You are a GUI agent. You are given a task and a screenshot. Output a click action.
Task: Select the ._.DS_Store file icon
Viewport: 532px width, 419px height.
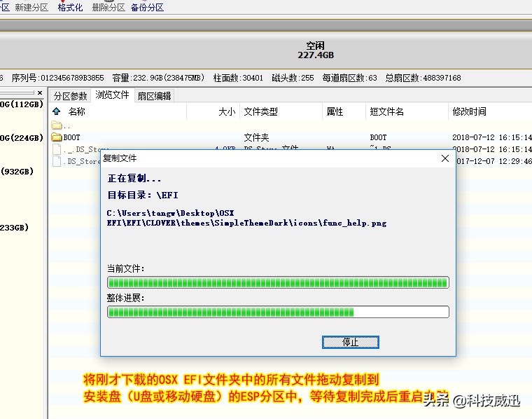[57, 149]
